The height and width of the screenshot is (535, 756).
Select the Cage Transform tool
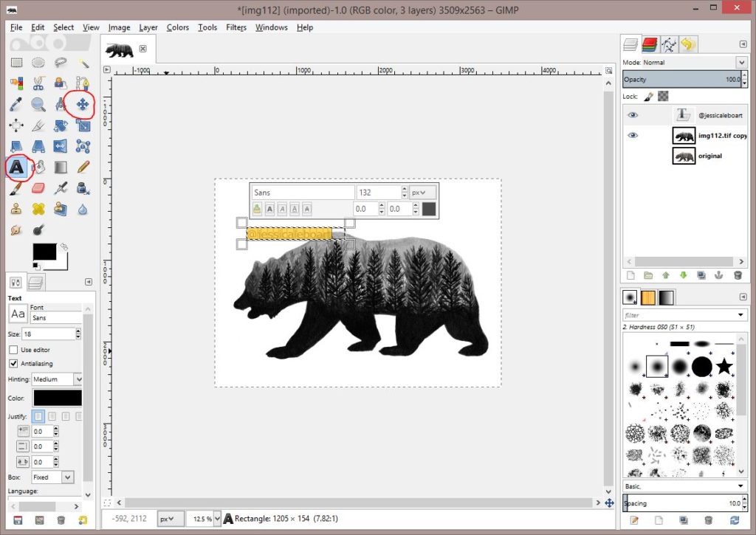(x=83, y=146)
